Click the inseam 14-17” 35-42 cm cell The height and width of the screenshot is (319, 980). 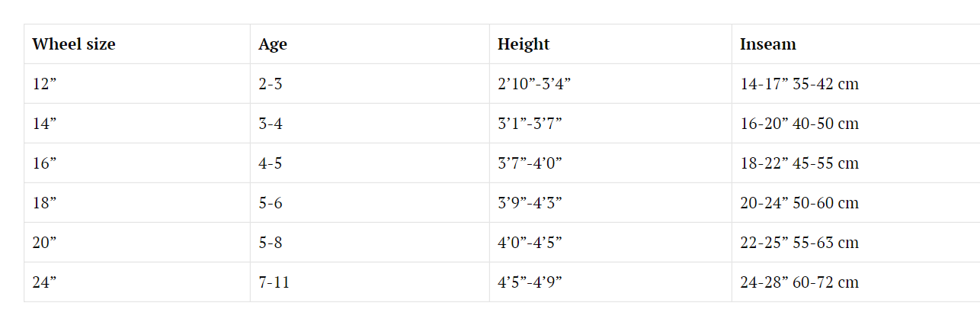point(856,84)
